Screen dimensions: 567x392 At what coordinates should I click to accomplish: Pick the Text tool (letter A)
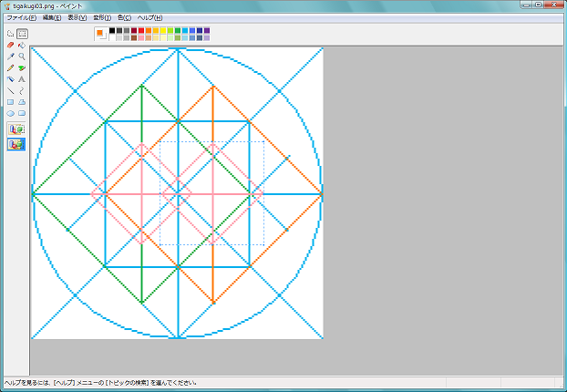click(x=22, y=79)
